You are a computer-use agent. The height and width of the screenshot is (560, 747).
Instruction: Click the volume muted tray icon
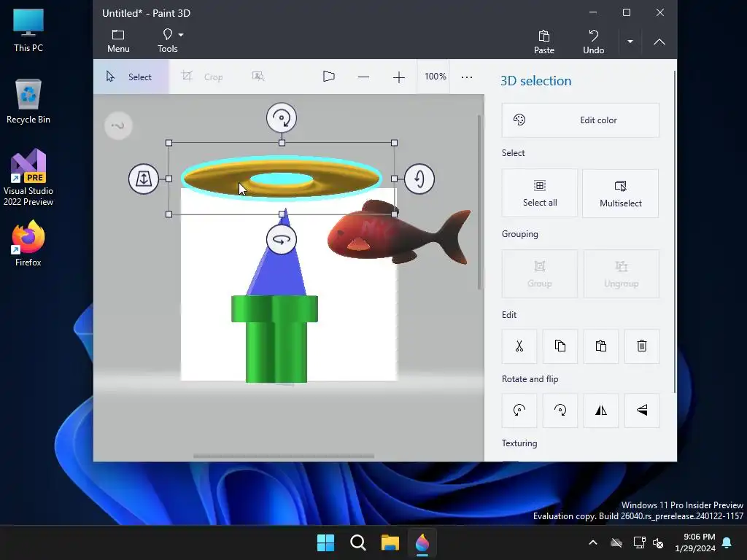658,542
